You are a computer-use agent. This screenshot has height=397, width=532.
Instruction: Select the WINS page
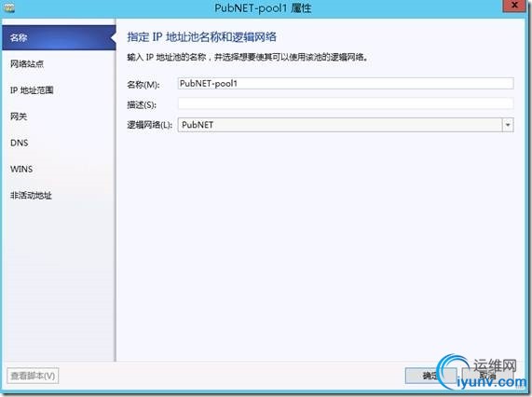coord(21,169)
